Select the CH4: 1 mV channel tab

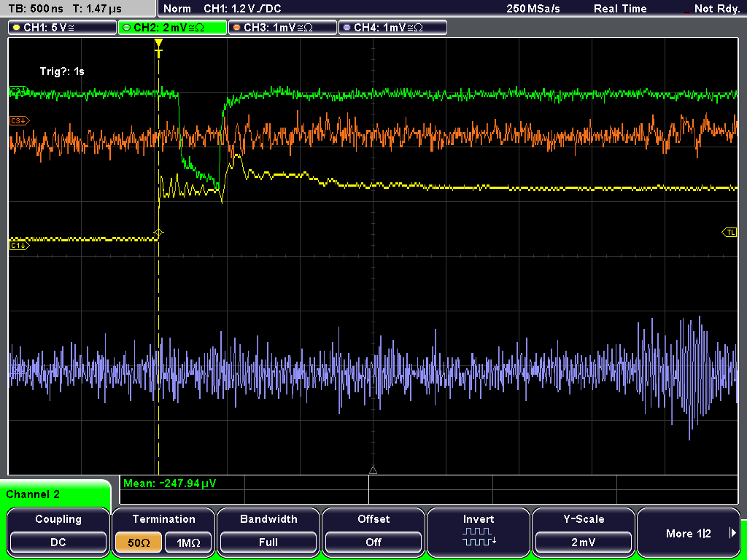pyautogui.click(x=392, y=28)
